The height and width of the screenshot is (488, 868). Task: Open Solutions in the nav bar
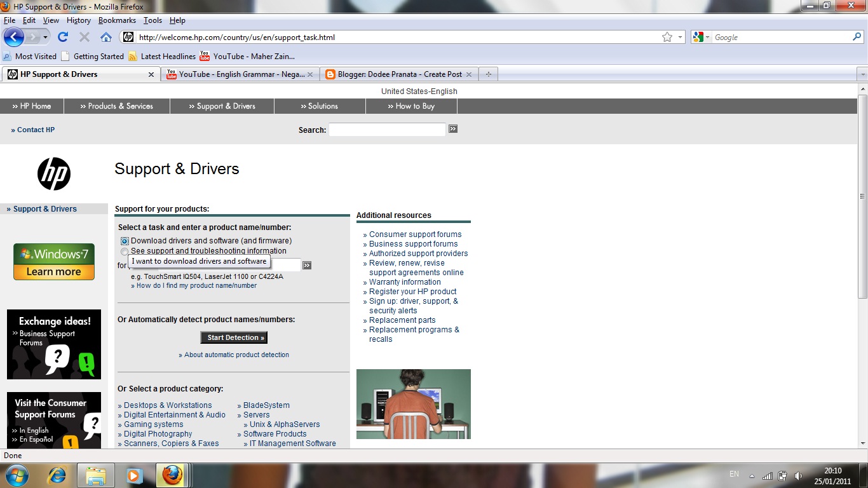(320, 106)
